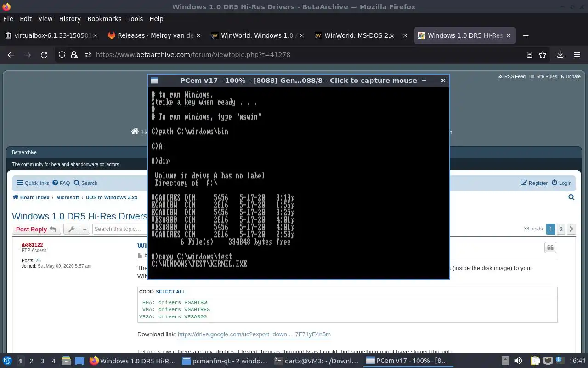Bookmark this page with star icon
The height and width of the screenshot is (368, 588).
pyautogui.click(x=543, y=55)
